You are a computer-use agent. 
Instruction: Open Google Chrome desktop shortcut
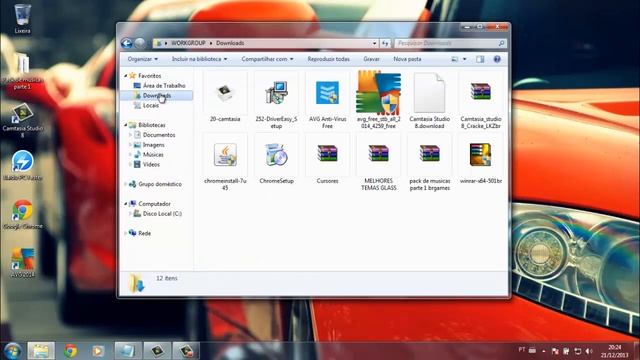click(22, 214)
